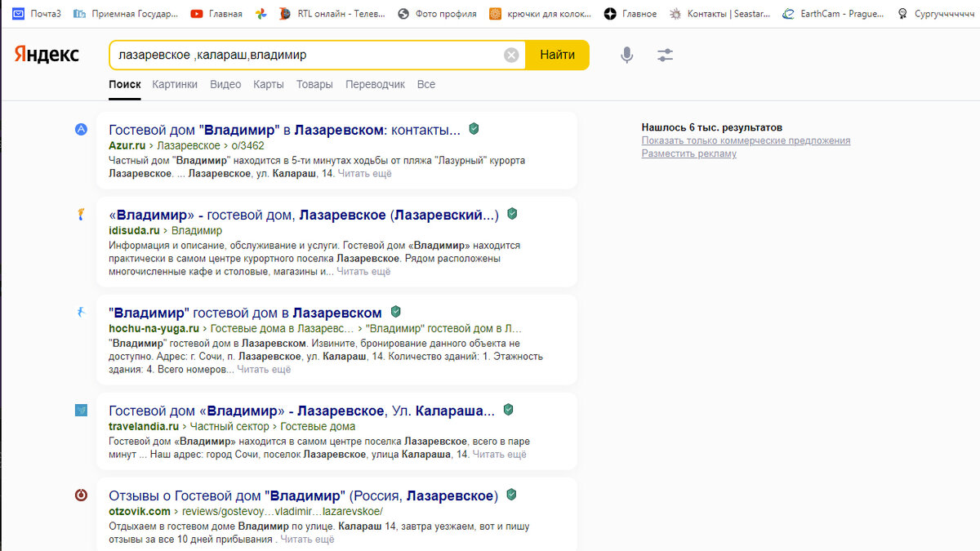Click verified shield on Azur.ru result
Viewport: 980px width, 551px height.
click(474, 129)
